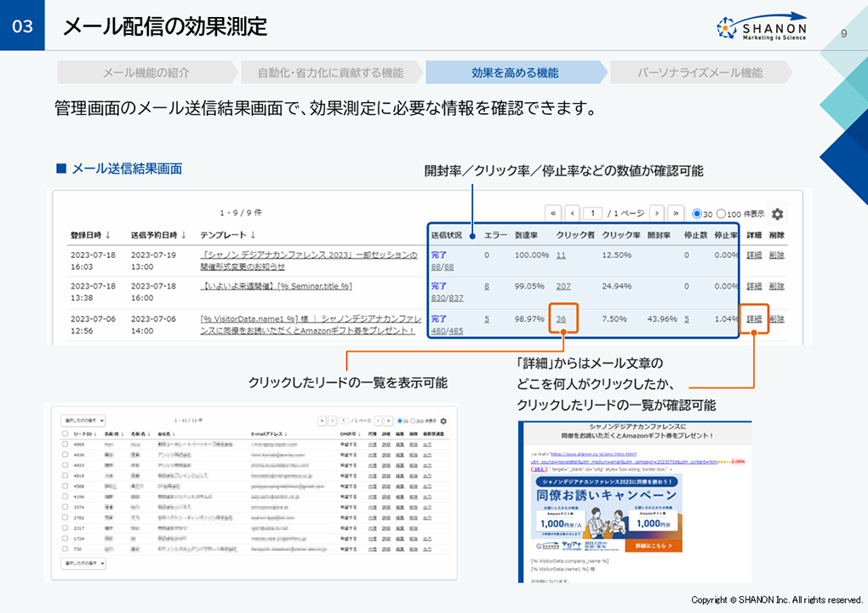Sort by テンプレート column arrow
Image resolution: width=868 pixels, height=613 pixels.
point(253,235)
